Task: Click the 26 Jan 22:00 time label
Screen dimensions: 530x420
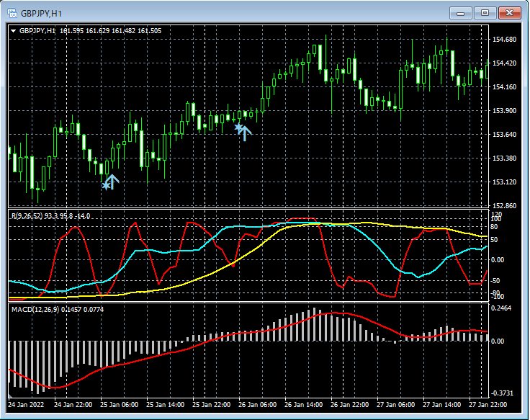Action: coord(349,405)
